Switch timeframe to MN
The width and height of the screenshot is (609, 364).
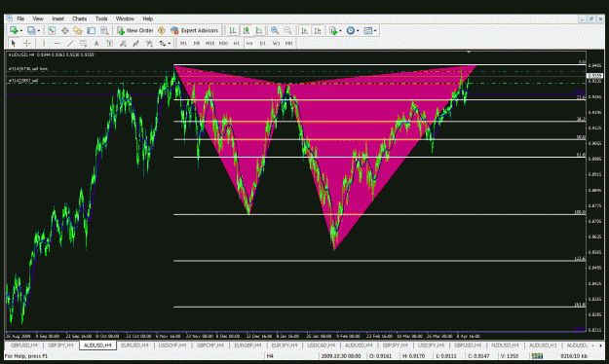[x=288, y=43]
